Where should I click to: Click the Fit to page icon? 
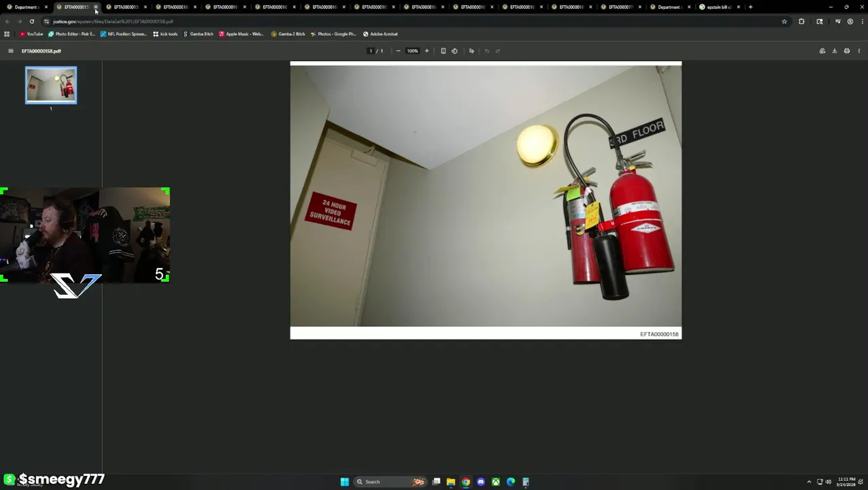443,51
